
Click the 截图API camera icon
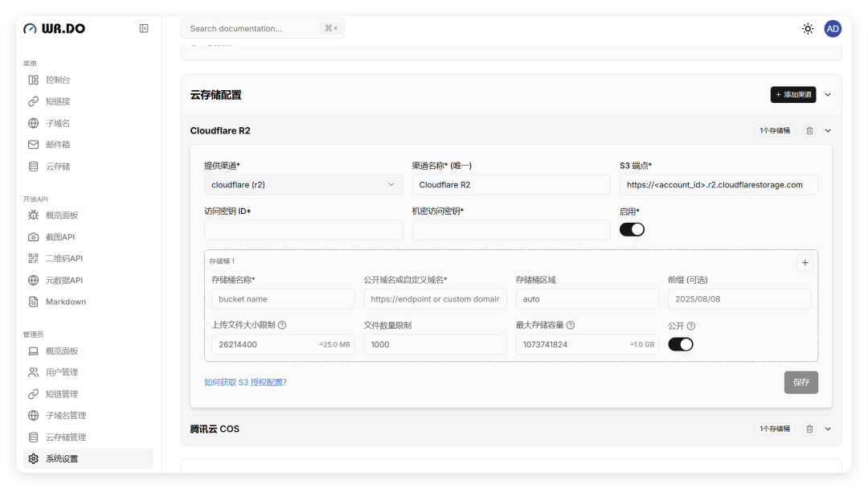(x=33, y=237)
